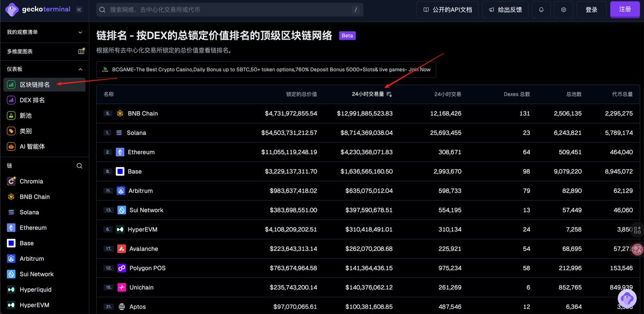This screenshot has height=314, width=644.
Task: Collapse the sidebar with double-chevron button
Action: 79,9
